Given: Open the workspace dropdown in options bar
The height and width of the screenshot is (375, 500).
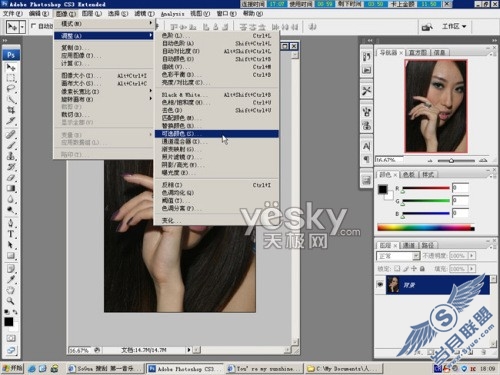Looking at the screenshot, I should tap(454, 26).
